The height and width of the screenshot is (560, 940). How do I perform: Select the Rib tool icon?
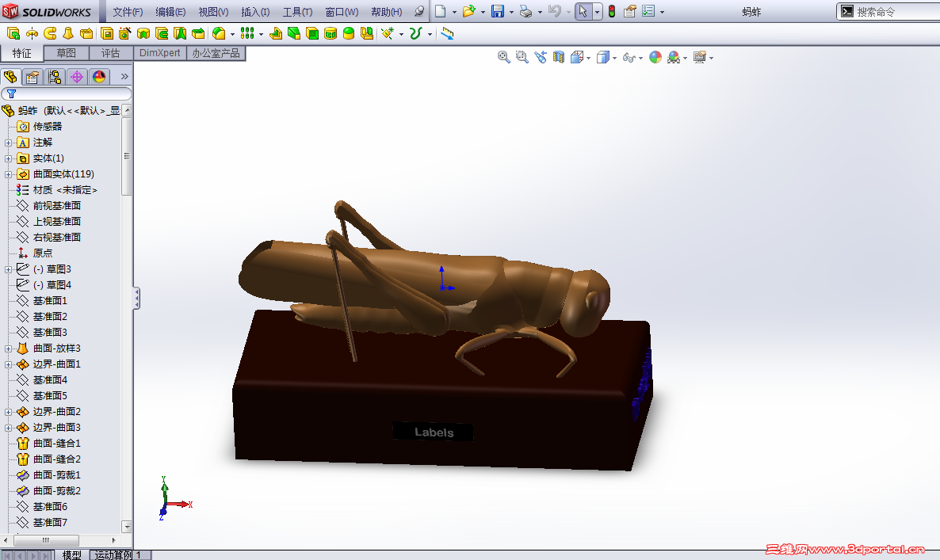tap(275, 33)
